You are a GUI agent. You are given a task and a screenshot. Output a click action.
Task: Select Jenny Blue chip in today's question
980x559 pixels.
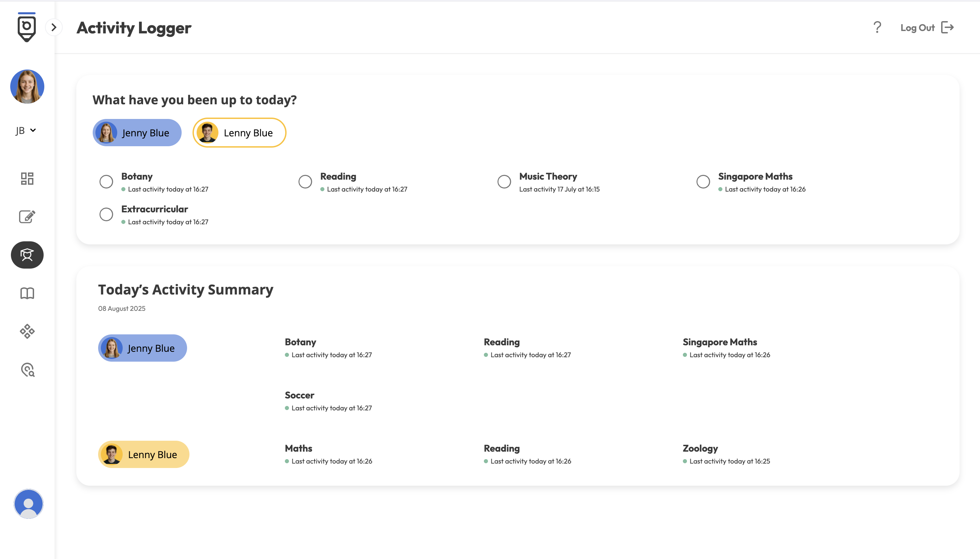pos(137,133)
